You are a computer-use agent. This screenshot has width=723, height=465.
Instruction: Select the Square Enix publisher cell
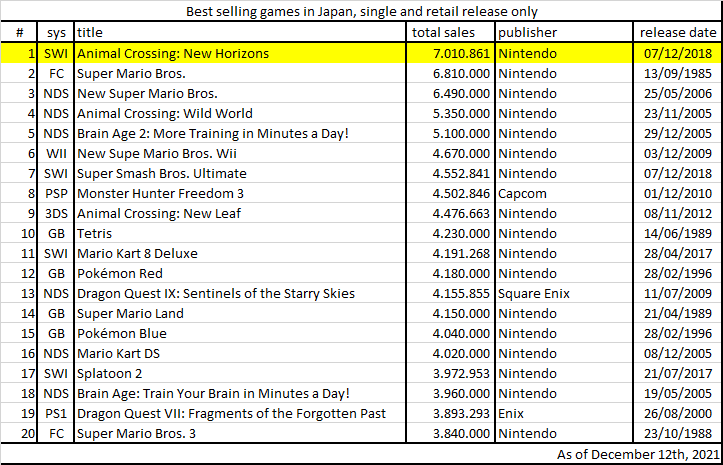tap(564, 293)
